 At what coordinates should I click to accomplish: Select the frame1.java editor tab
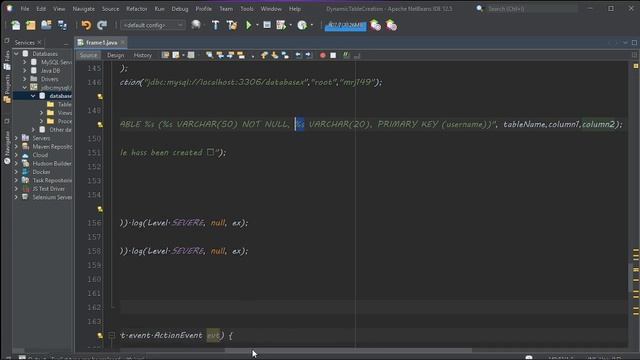[101, 42]
